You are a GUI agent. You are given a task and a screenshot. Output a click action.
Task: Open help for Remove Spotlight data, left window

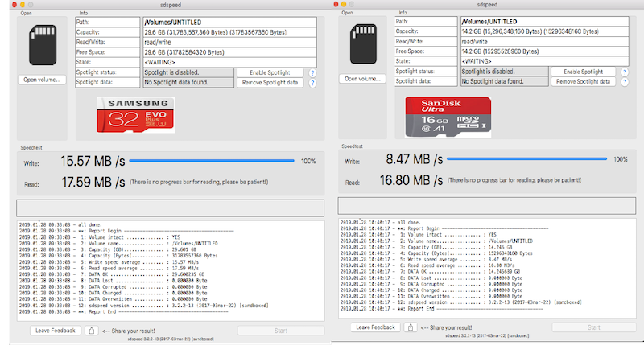(x=312, y=82)
